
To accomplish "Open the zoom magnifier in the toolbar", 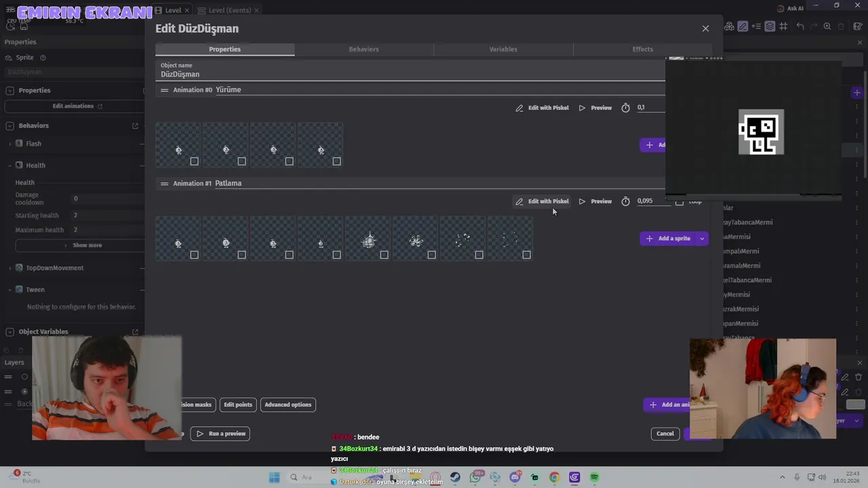I will [827, 26].
